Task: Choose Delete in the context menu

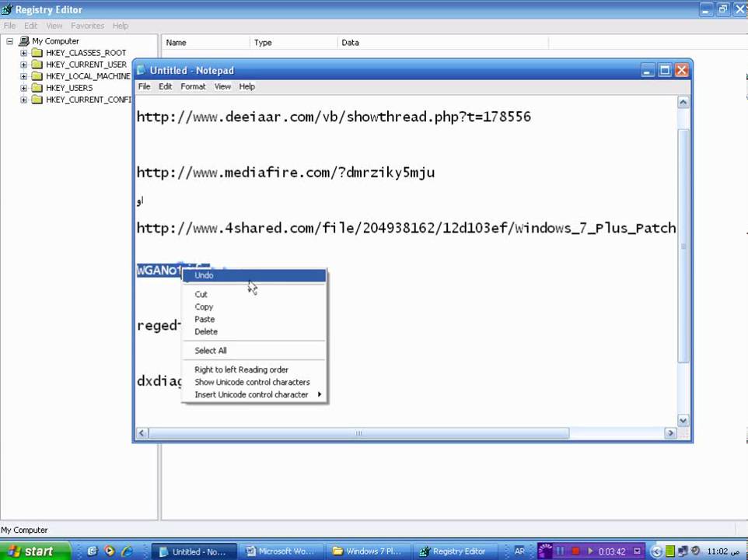Action: coord(254,331)
